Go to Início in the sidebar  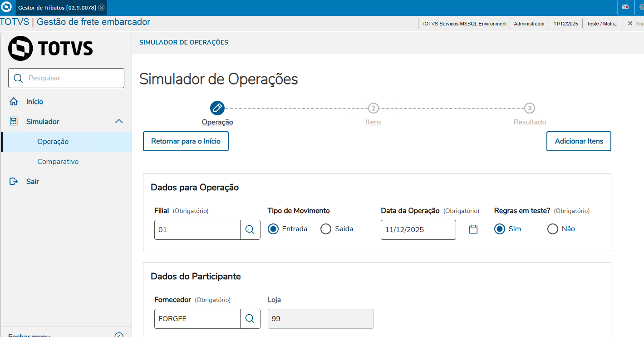tap(34, 102)
